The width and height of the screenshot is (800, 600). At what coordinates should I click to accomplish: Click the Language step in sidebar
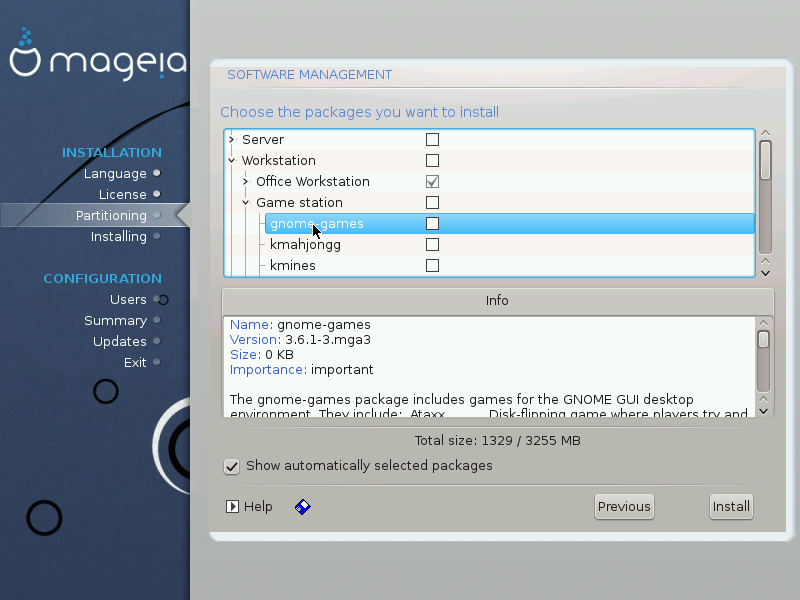tap(115, 173)
